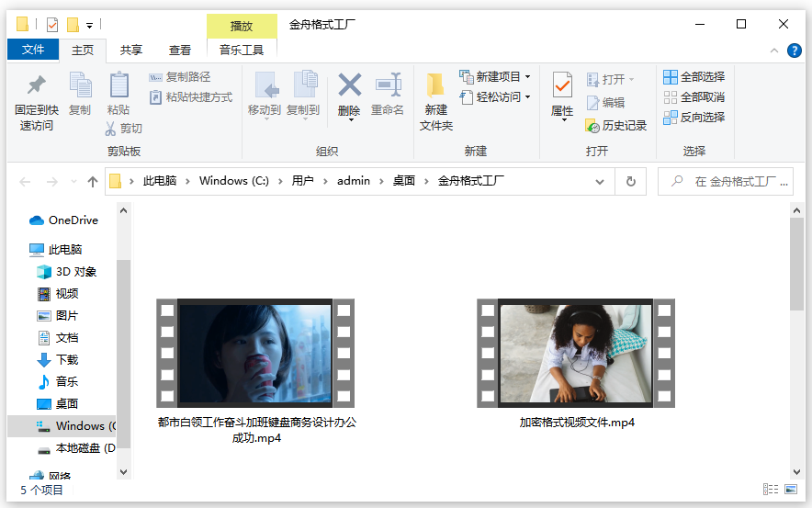Click the search box for 金舟格式工厂
Screen dimensions: 812x508
(725, 181)
